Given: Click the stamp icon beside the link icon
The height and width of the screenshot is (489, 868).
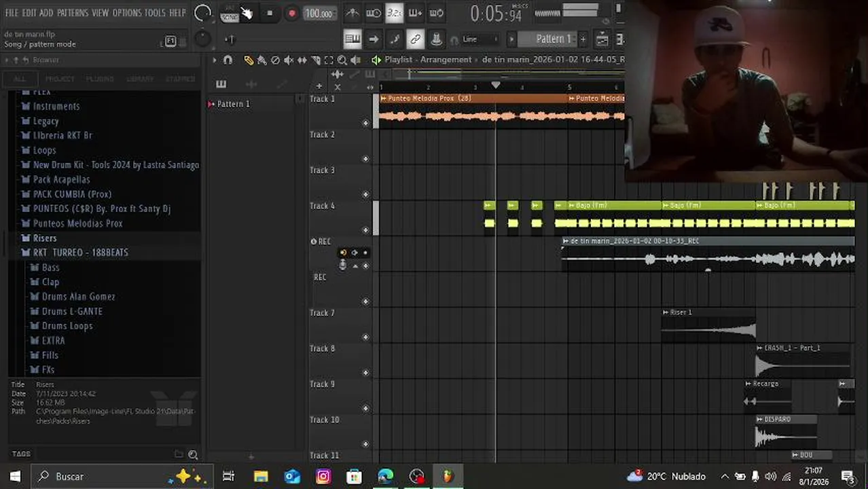Looking at the screenshot, I should tap(436, 39).
